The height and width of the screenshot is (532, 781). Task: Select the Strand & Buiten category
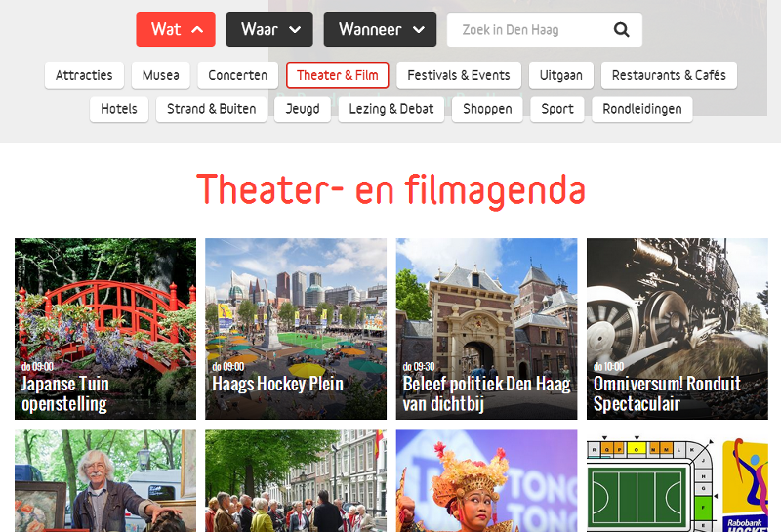click(x=211, y=109)
